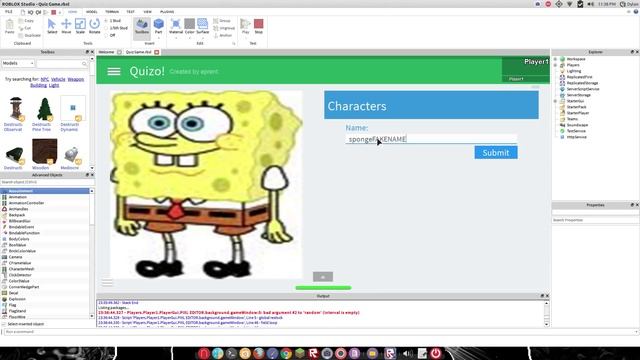This screenshot has height=360, width=640.
Task: Open the Edit group expander arrow
Action: (234, 43)
